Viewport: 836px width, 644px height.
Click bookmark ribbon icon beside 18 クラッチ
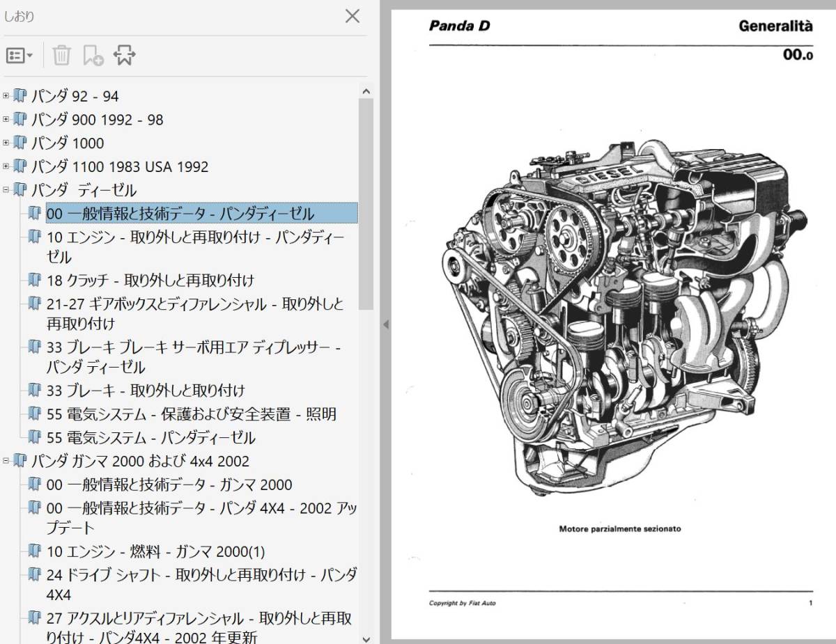(x=35, y=280)
